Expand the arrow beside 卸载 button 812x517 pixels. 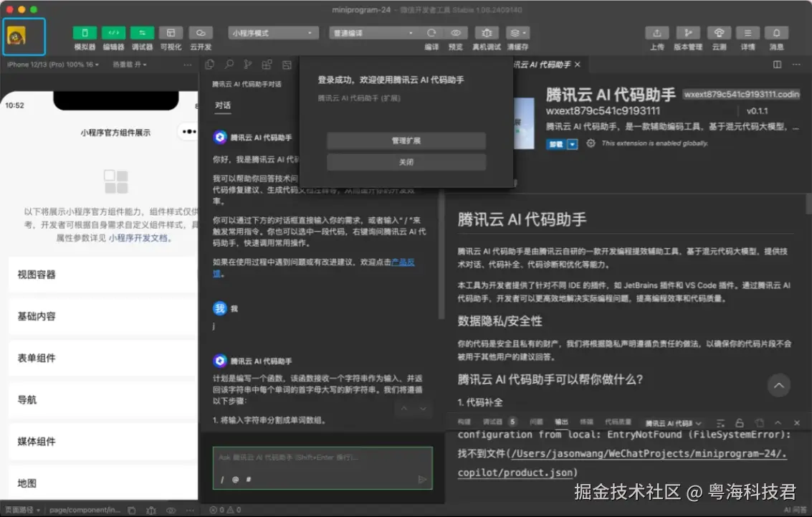(573, 144)
